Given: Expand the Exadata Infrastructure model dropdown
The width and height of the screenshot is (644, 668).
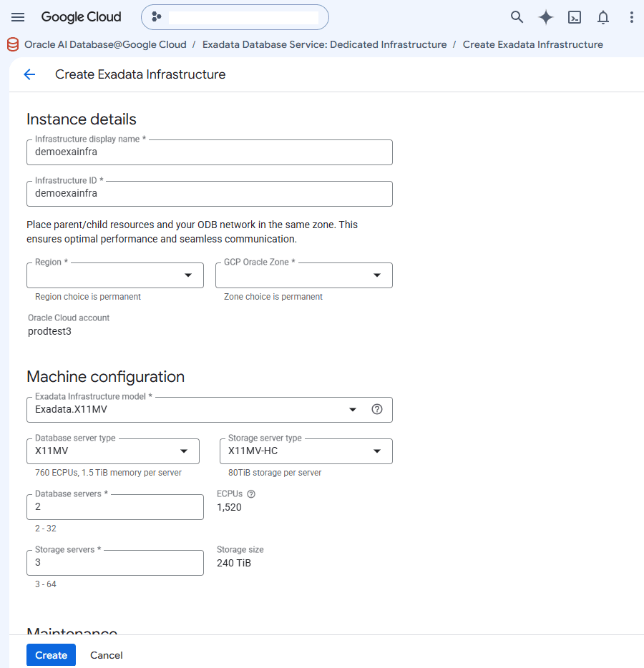Looking at the screenshot, I should (209, 410).
